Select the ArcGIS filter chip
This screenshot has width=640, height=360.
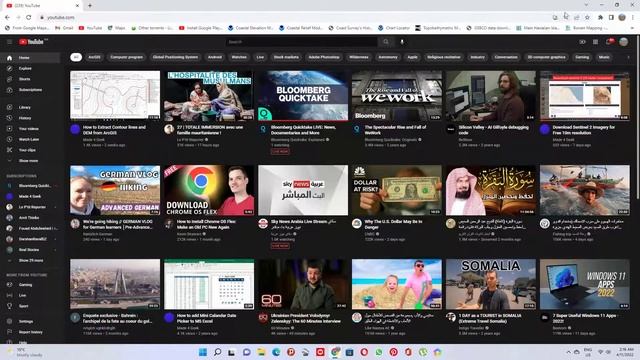point(95,57)
